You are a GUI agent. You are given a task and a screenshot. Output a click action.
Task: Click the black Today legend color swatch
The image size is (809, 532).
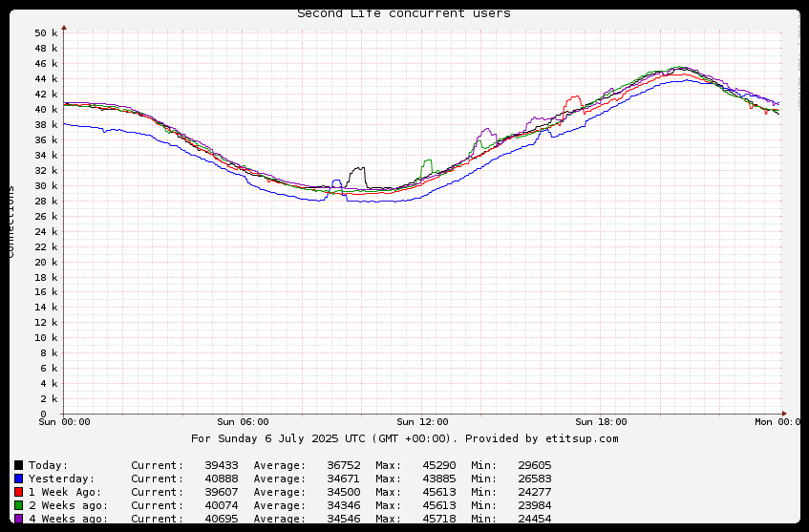[x=18, y=465]
